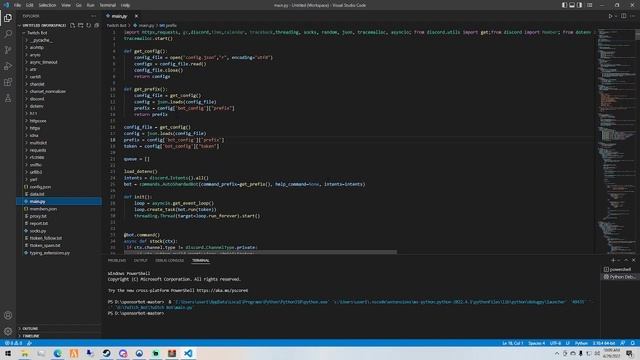The width and height of the screenshot is (640, 360).
Task: Select the powershell terminal instance
Action: 619,269
